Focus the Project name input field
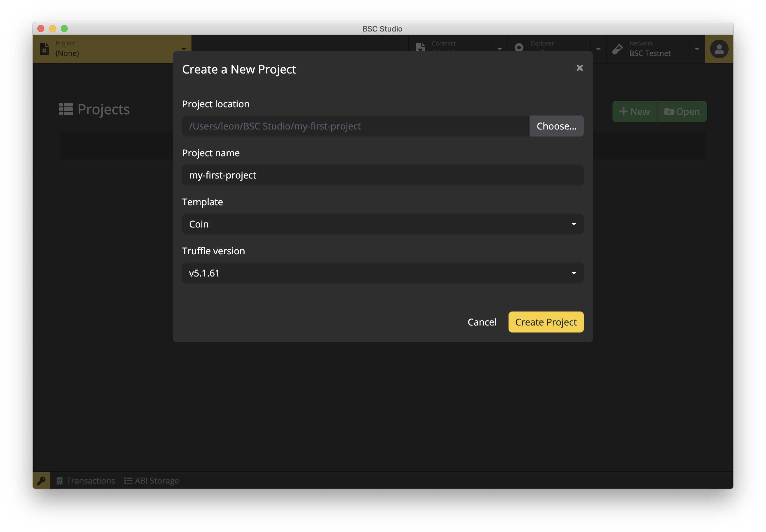The height and width of the screenshot is (532, 766). [383, 175]
